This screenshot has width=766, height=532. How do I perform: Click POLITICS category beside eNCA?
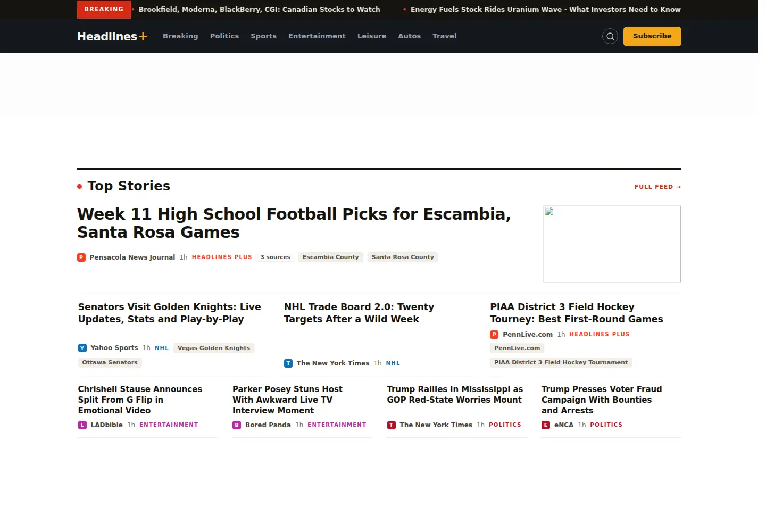[606, 425]
